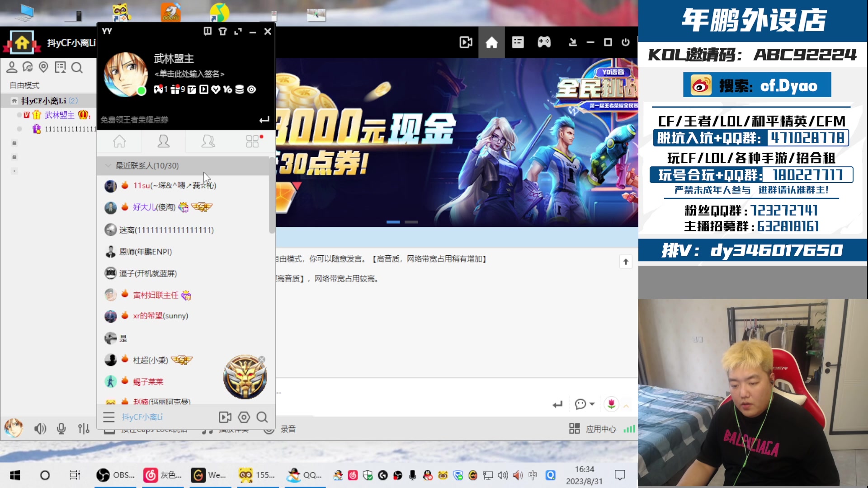The image size is (868, 488).
Task: Switch to the home tab in YY window
Action: point(119,141)
